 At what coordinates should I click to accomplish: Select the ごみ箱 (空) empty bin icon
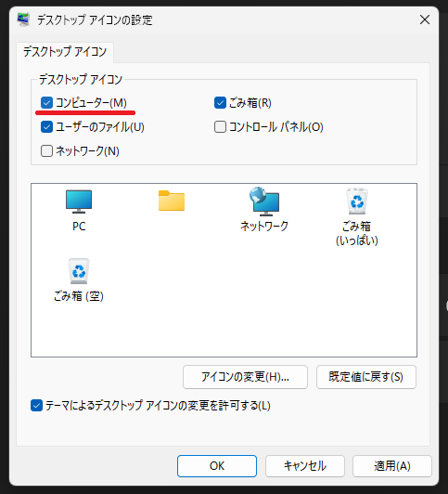[79, 271]
